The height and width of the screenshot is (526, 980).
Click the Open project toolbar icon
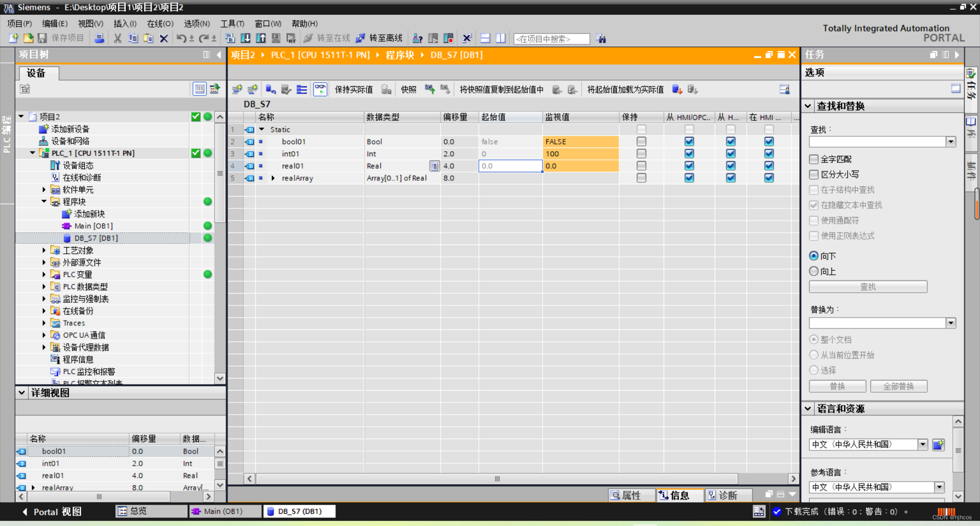(x=29, y=38)
